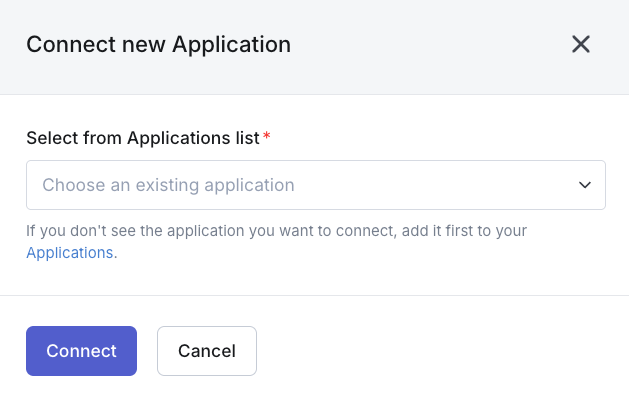Expand the applications list chevron arrow

(x=585, y=185)
